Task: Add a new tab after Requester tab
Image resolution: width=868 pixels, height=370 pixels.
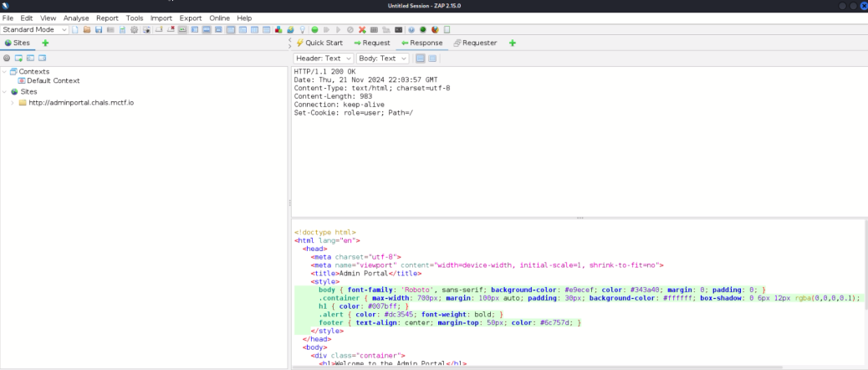Action: [x=513, y=44]
